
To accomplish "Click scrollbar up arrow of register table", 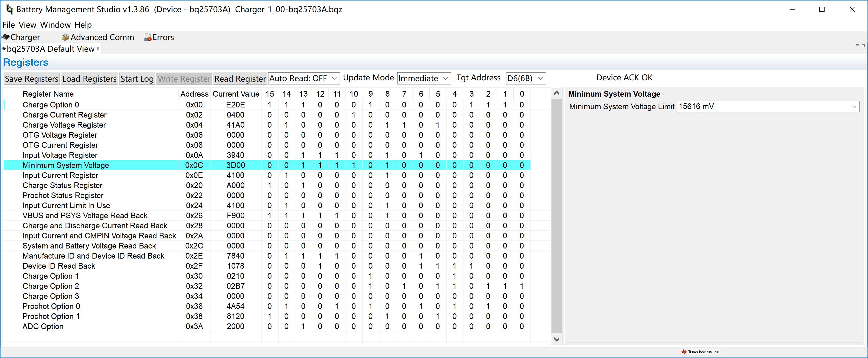I will (x=556, y=93).
